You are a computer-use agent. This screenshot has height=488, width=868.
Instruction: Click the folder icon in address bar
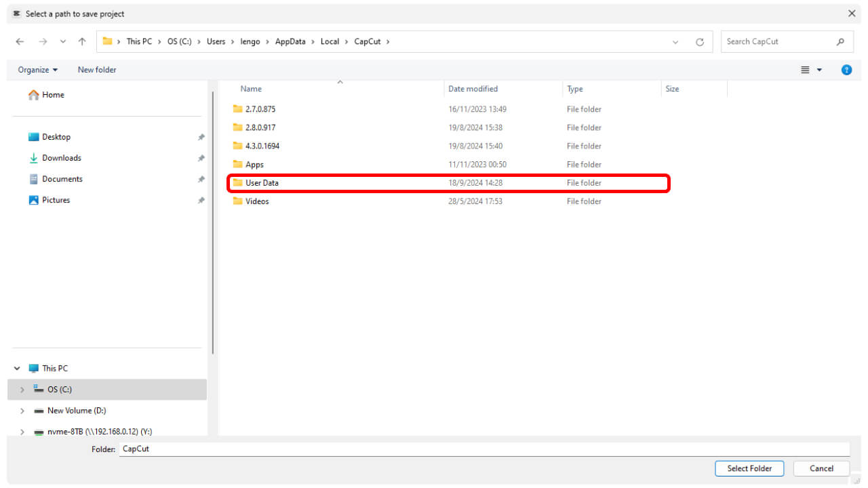(x=107, y=41)
